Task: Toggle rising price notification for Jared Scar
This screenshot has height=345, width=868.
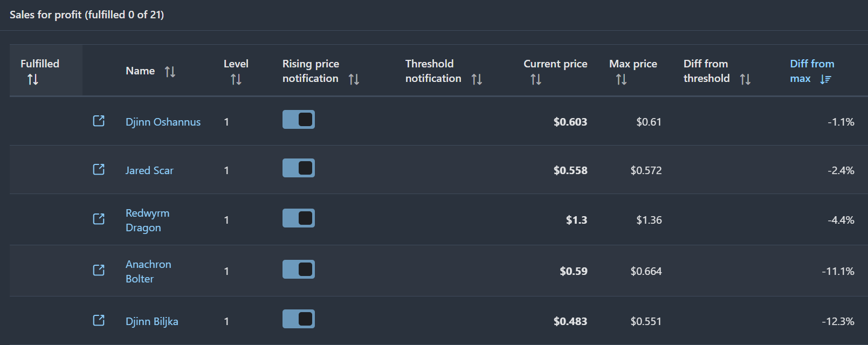Action: tap(299, 168)
